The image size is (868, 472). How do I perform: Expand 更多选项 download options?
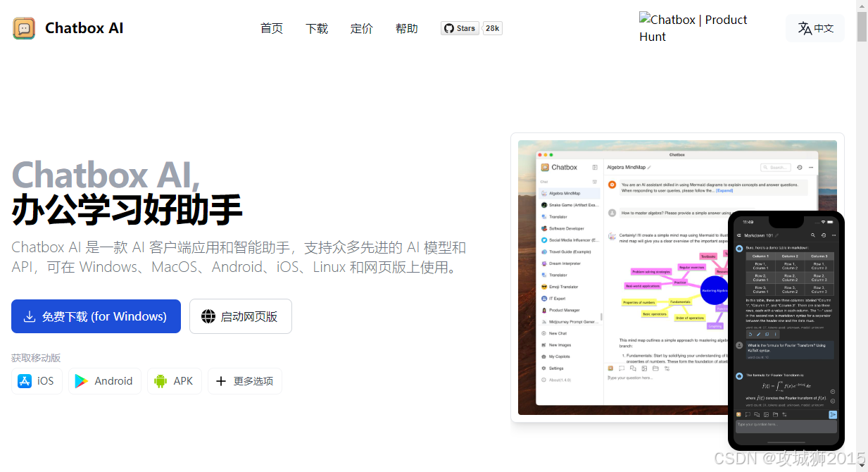click(x=245, y=381)
